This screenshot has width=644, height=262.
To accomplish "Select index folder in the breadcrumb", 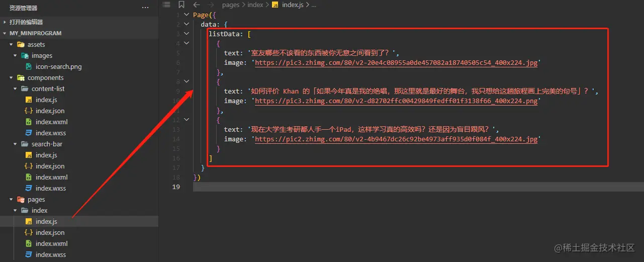I will point(255,5).
